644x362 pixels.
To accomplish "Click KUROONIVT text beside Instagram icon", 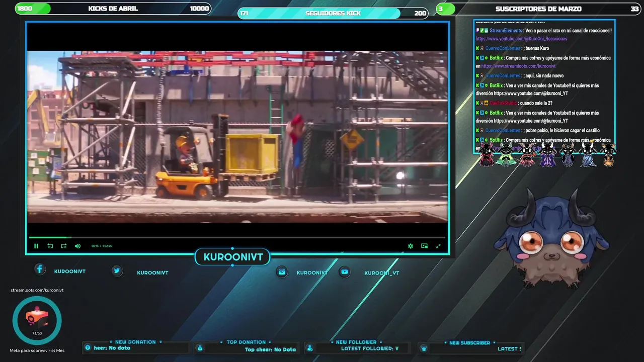I will click(312, 273).
